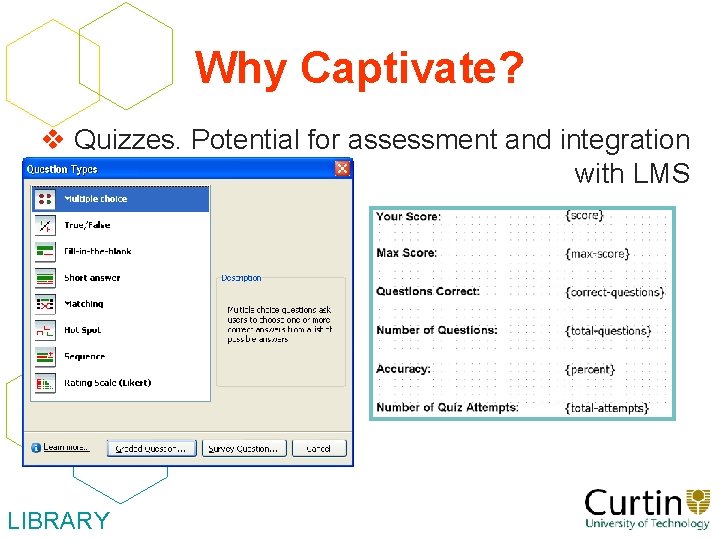Image resolution: width=720 pixels, height=540 pixels.
Task: Click the Number of Quiz Attempts label
Action: pyautogui.click(x=447, y=407)
